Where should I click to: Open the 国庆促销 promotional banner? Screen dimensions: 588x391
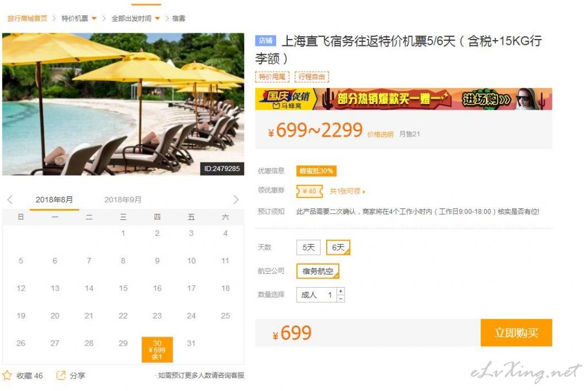point(404,99)
